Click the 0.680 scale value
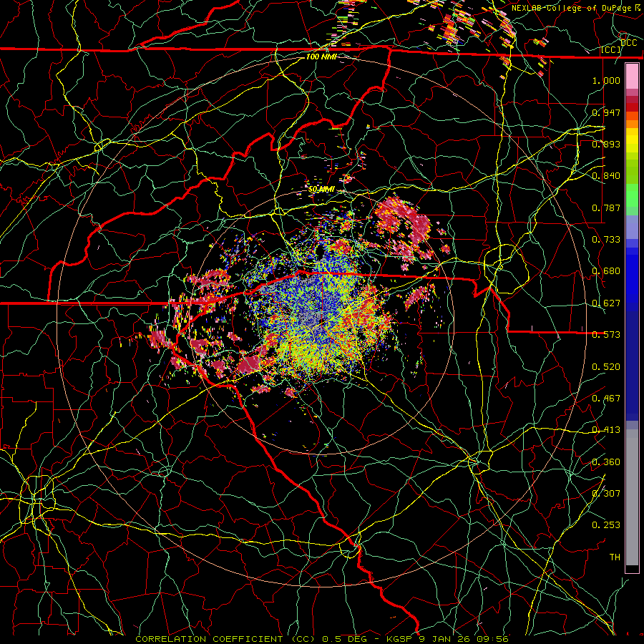Screen dimensions: 644x644 point(606,271)
